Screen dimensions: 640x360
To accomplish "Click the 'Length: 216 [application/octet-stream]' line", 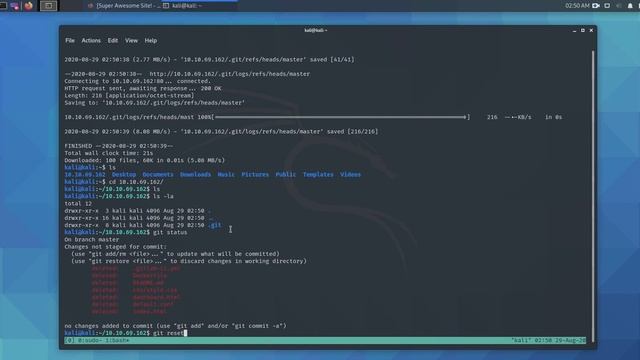I will pyautogui.click(x=129, y=96).
